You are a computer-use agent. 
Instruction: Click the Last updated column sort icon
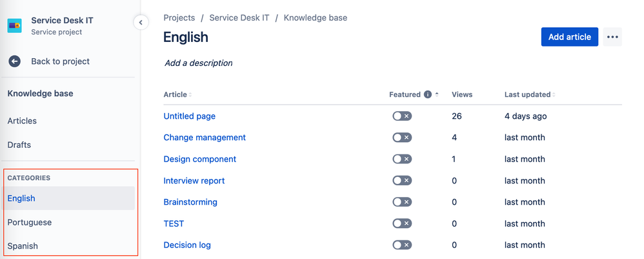point(554,95)
